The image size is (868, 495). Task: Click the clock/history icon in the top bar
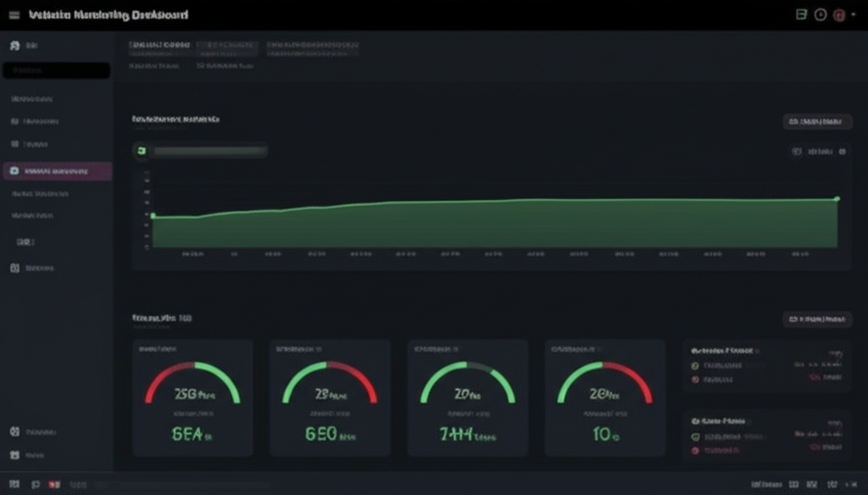(821, 14)
